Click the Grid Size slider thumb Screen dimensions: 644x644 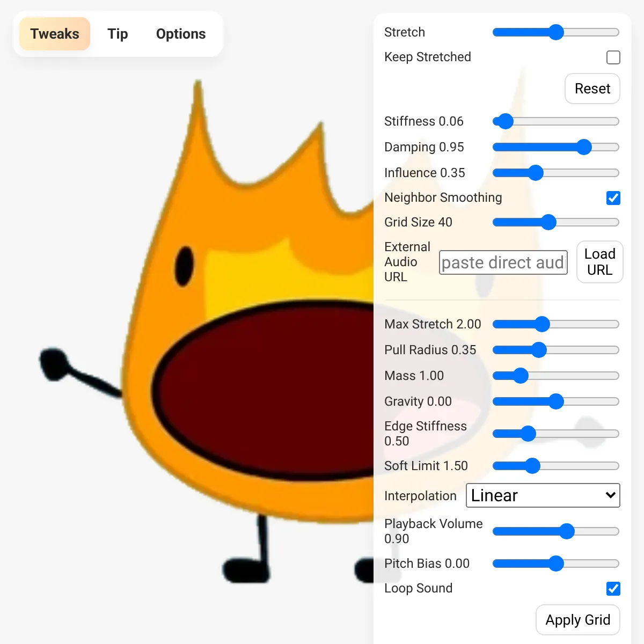point(548,222)
